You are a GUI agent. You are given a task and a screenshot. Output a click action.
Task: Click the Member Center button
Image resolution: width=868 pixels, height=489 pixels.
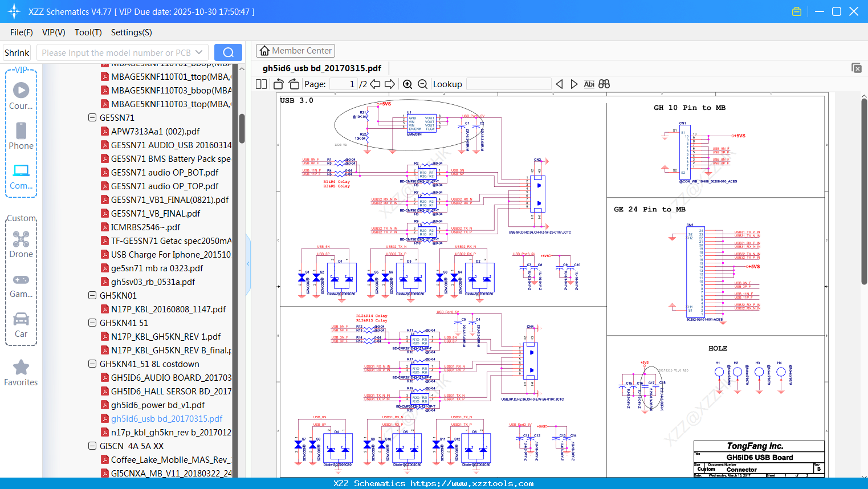295,51
